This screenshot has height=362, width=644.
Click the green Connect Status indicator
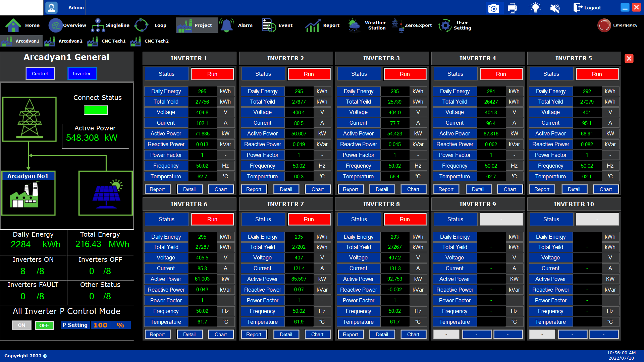(96, 110)
